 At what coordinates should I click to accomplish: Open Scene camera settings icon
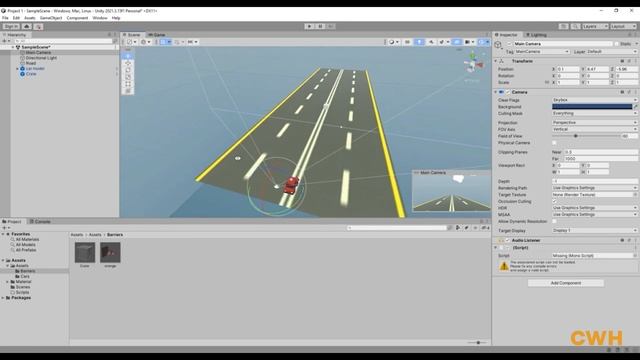pyautogui.click(x=468, y=42)
